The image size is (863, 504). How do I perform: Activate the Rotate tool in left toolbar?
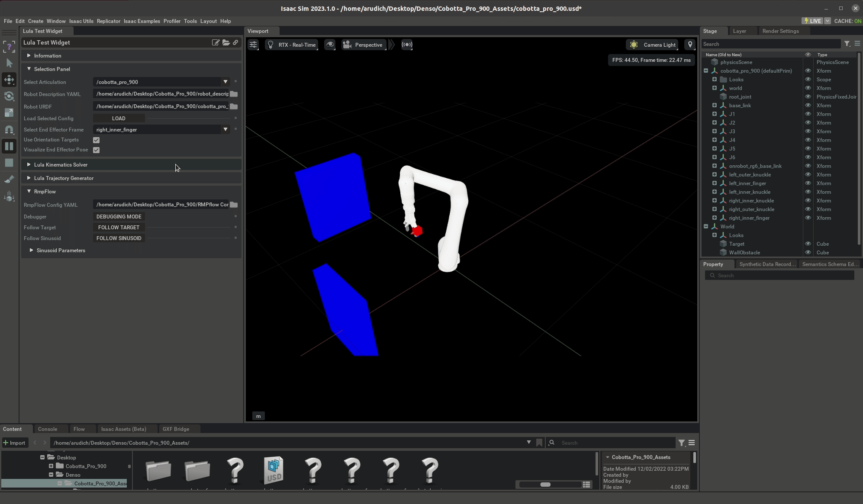(9, 96)
